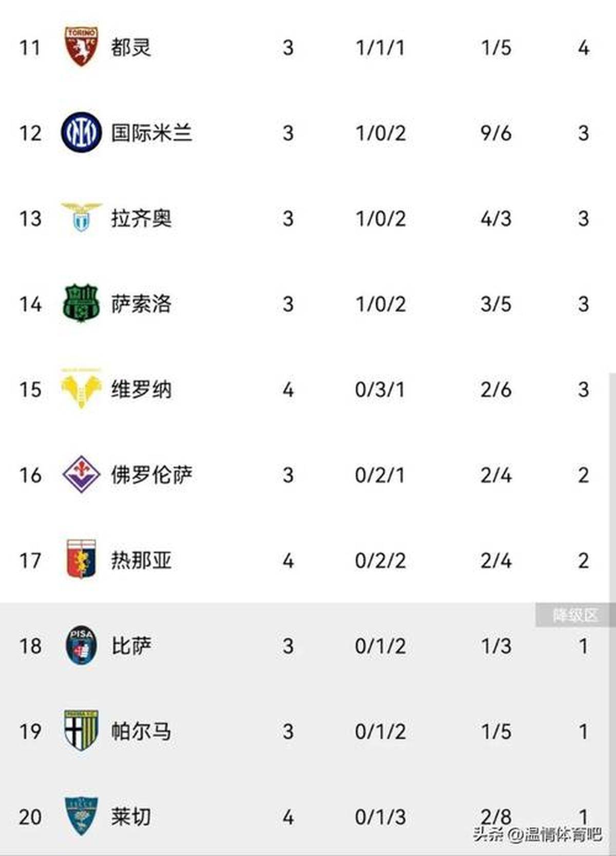
Task: Click the Genoa club crest
Action: tap(81, 559)
